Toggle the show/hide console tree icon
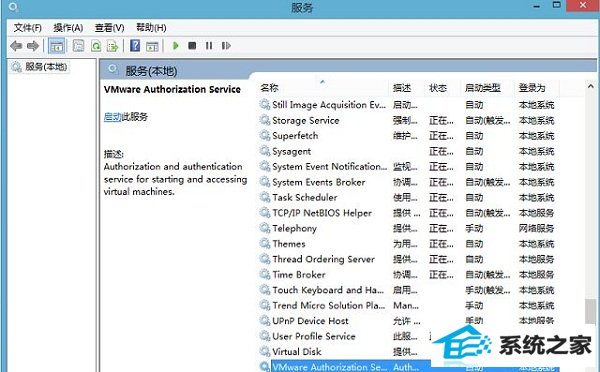600x372 pixels. 56,46
